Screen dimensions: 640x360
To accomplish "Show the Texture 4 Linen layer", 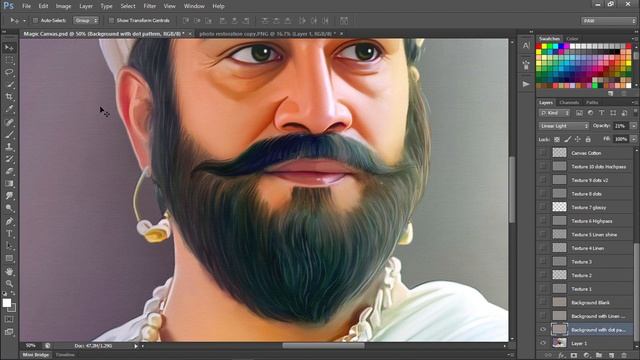I will 543,248.
